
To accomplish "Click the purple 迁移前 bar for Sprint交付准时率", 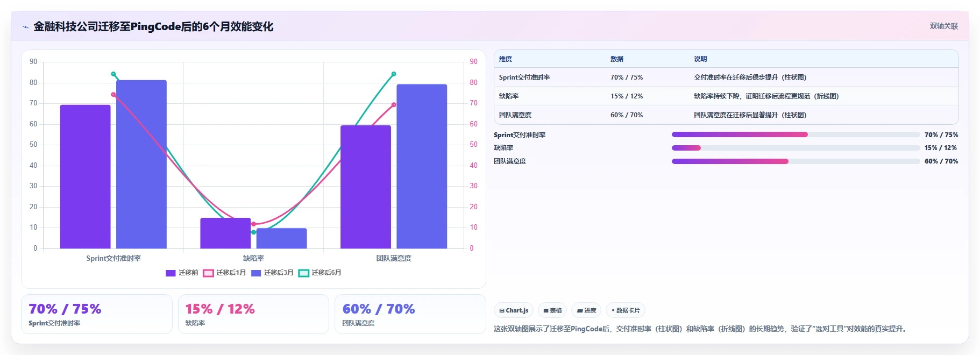I will (x=86, y=176).
